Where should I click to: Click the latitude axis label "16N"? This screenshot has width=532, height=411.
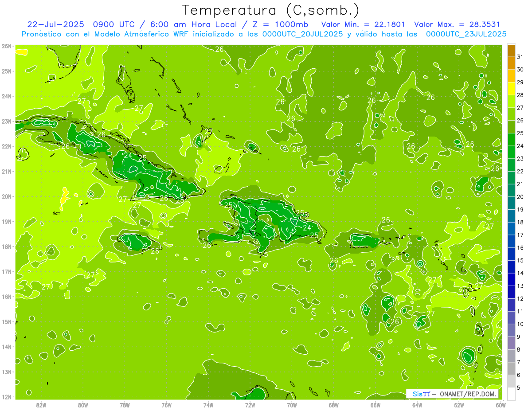pos(6,297)
